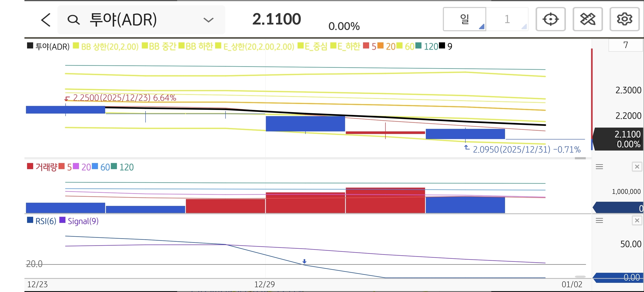Close the volume indicator panel
This screenshot has height=292, width=644.
637,167
